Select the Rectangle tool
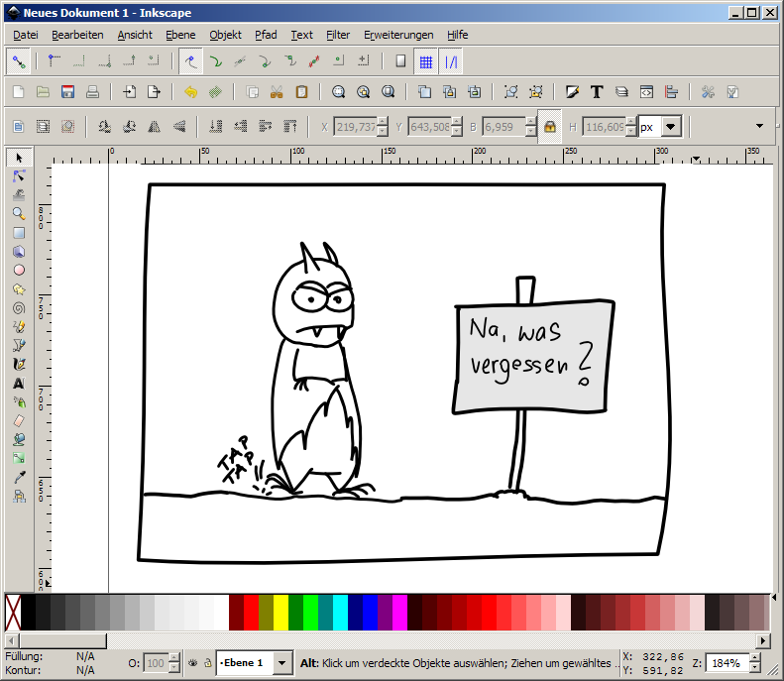Viewport: 784px width, 681px height. click(18, 232)
